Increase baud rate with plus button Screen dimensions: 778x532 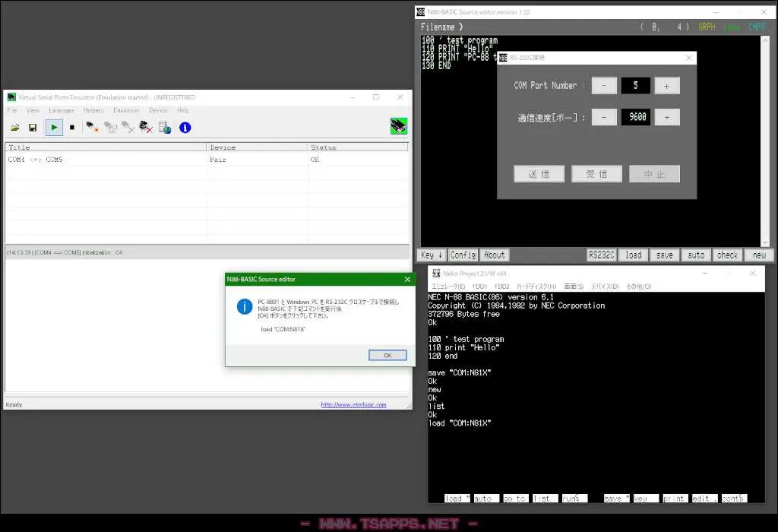tap(667, 117)
